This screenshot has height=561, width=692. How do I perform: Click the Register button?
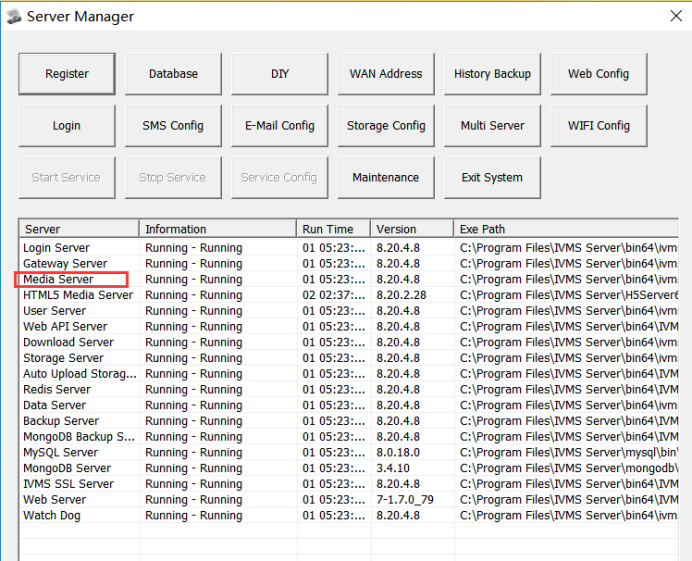(67, 74)
